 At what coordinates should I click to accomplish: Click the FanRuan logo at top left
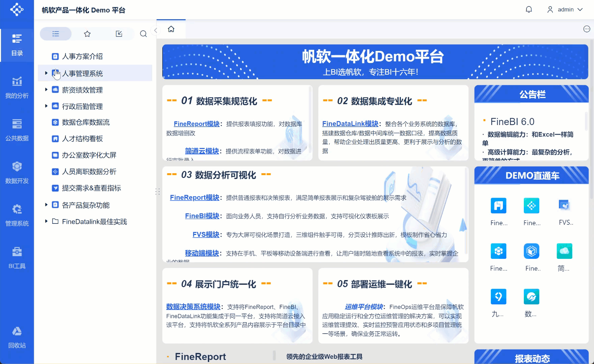[17, 9]
